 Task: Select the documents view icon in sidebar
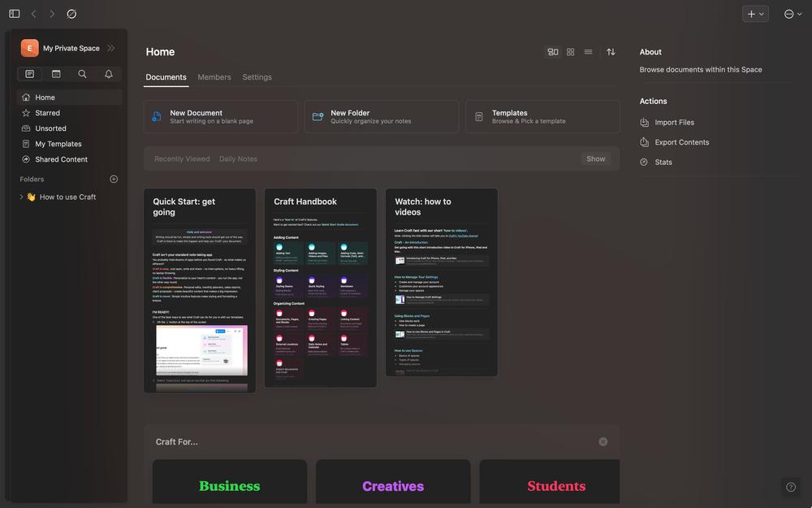point(30,74)
